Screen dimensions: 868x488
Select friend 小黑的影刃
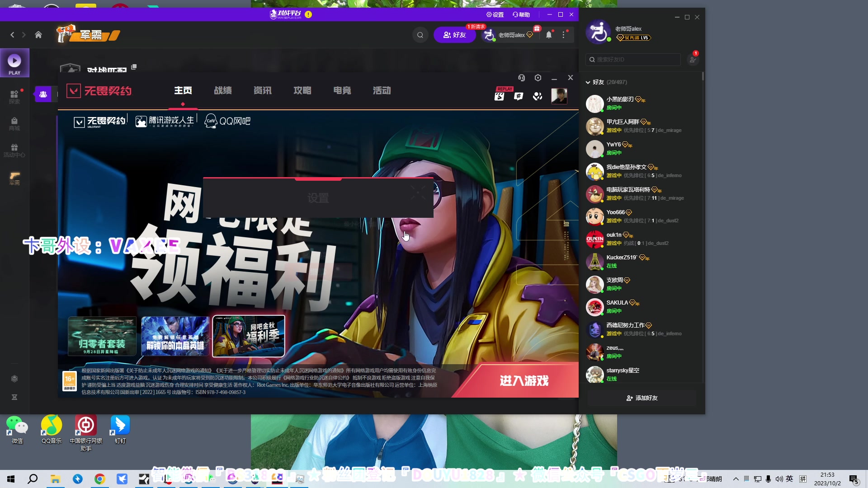(x=642, y=103)
